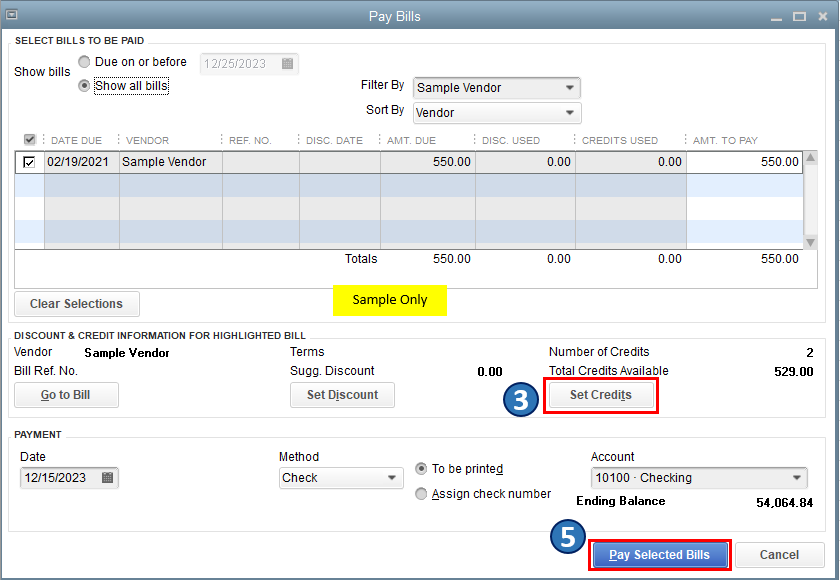Image resolution: width=840 pixels, height=580 pixels.
Task: Open the payment date calendar picker
Action: [x=108, y=478]
